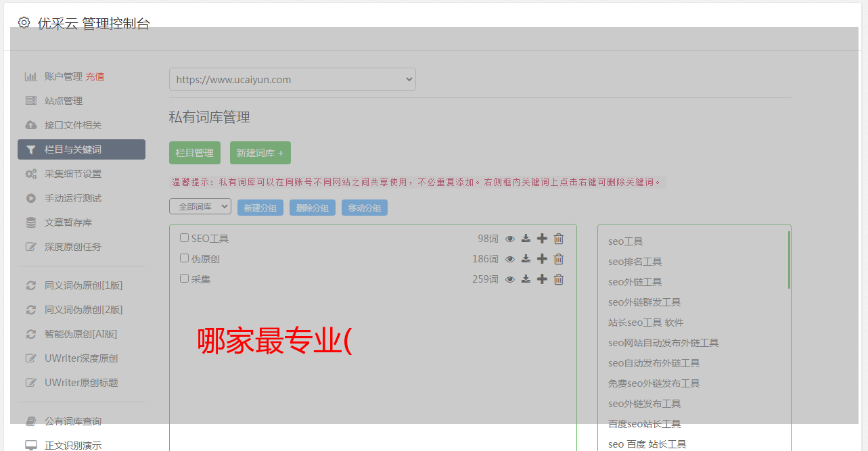The width and height of the screenshot is (868, 451).
Task: Click the 充值 recharge link
Action: [x=95, y=76]
